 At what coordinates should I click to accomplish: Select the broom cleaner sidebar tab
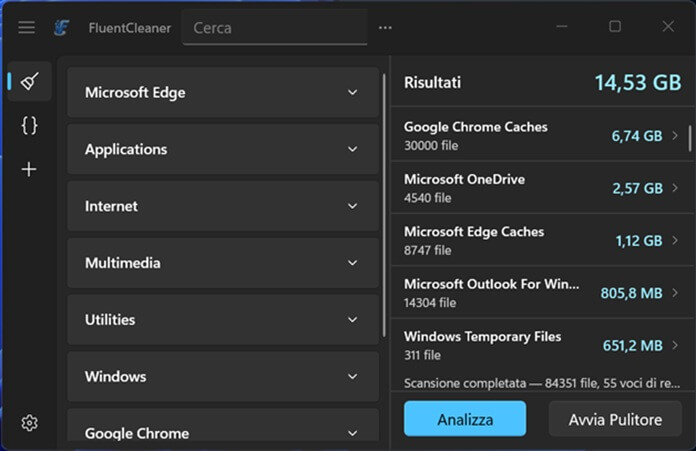[29, 81]
